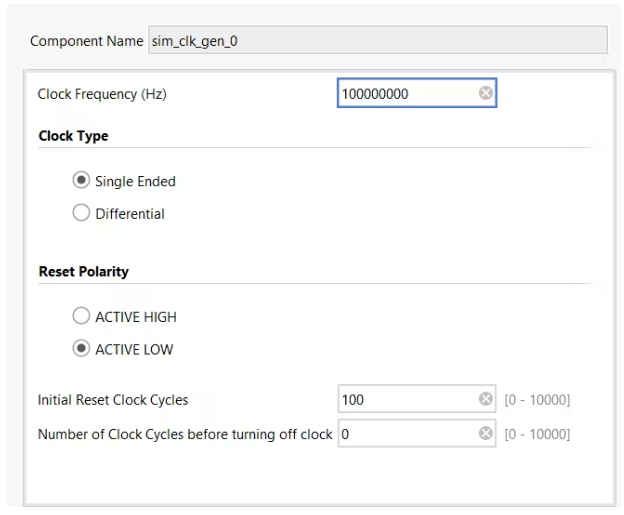Click the Reset Polarity section header
The height and width of the screenshot is (515, 624).
click(83, 271)
